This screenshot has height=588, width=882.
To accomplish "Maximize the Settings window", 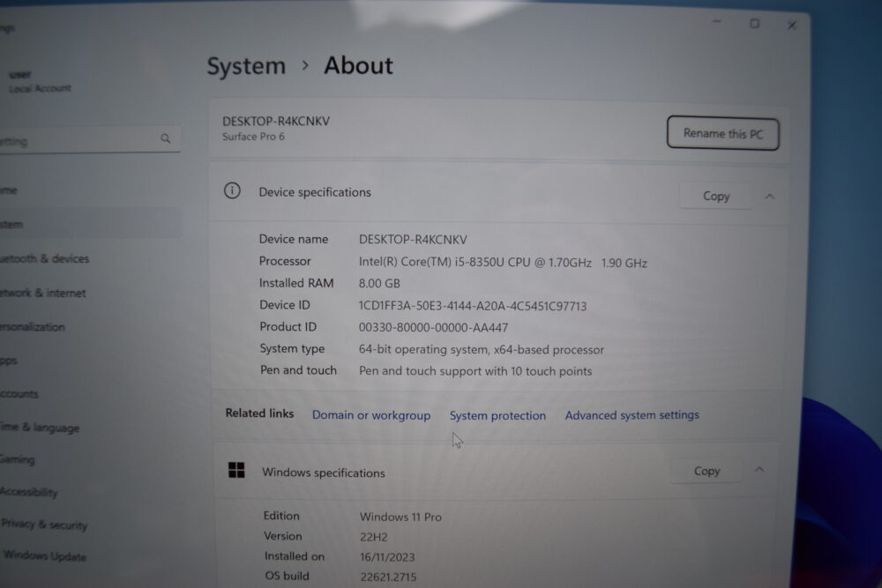I will pyautogui.click(x=754, y=24).
